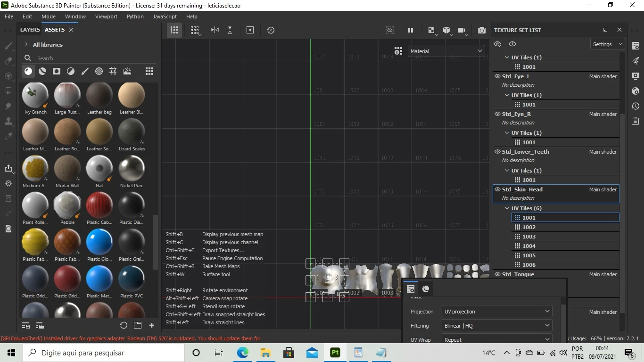The width and height of the screenshot is (644, 362).
Task: Select the Clone stamp tool
Action: (x=8, y=121)
